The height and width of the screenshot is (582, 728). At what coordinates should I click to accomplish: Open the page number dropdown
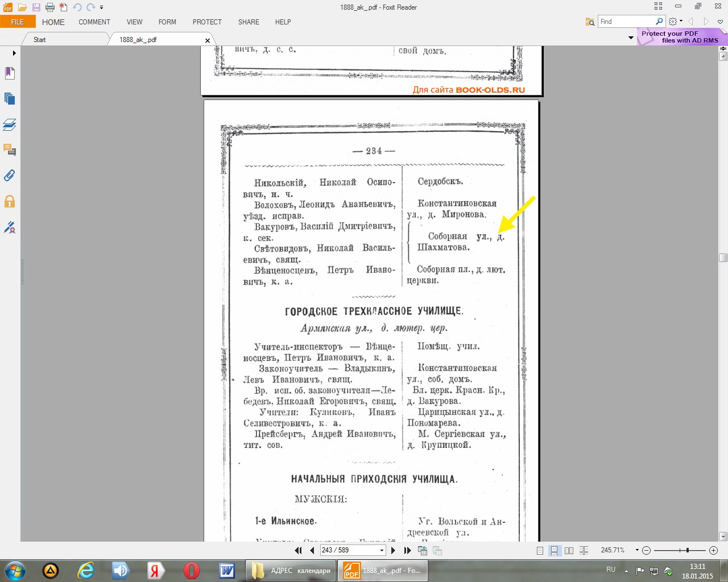coord(382,550)
